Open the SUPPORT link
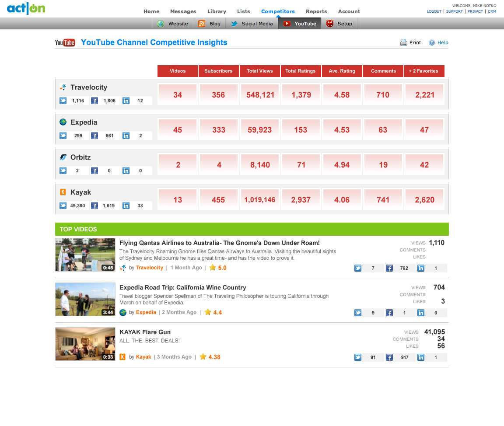This screenshot has height=426, width=504. (x=455, y=11)
